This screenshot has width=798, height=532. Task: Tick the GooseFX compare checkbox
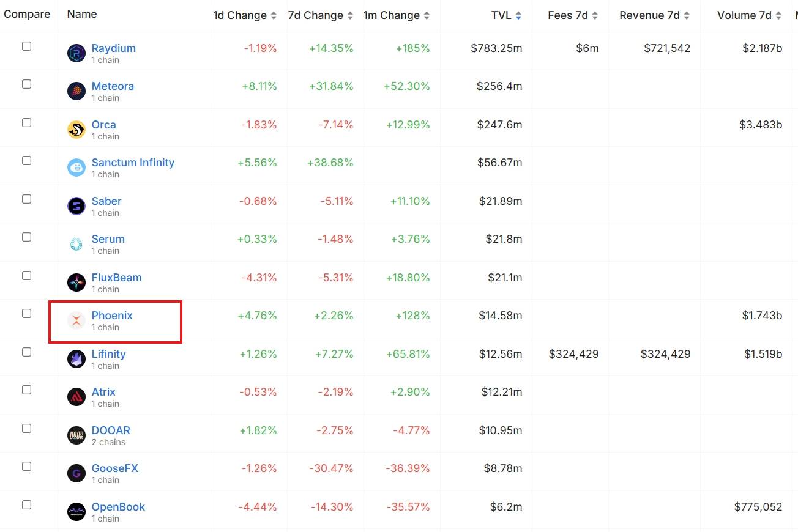click(26, 467)
